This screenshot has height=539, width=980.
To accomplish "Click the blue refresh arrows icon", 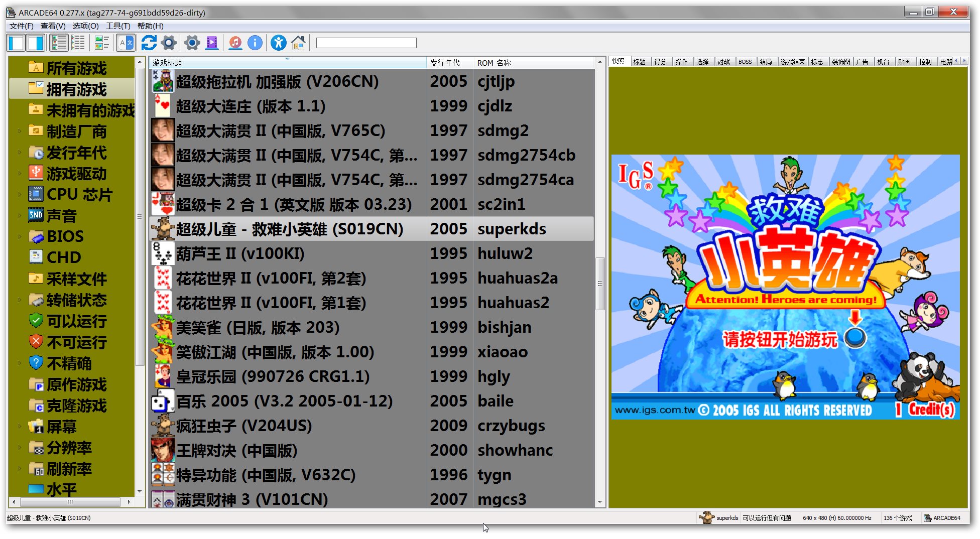I will (149, 43).
